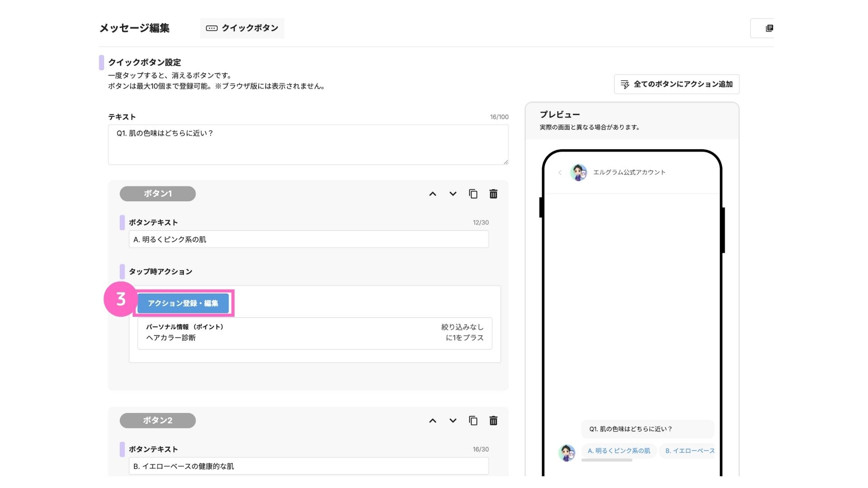Click the Q1 message bubble in preview
868x488 pixels.
tap(647, 429)
